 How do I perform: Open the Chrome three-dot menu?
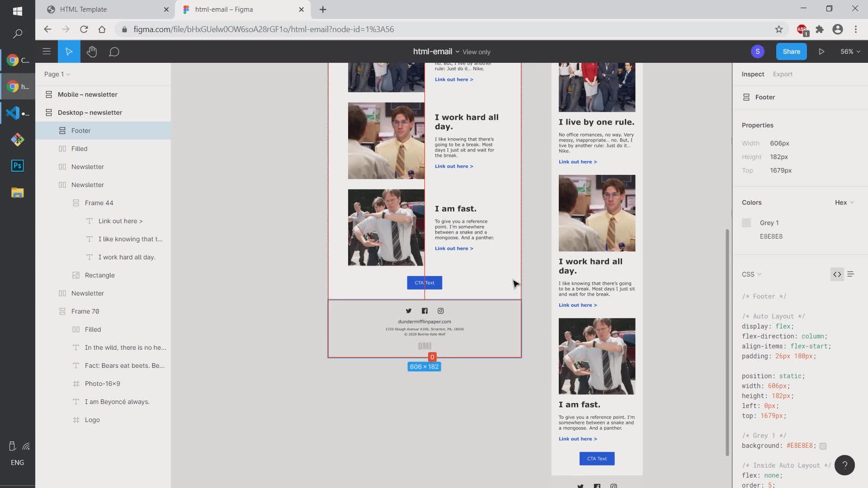click(856, 29)
